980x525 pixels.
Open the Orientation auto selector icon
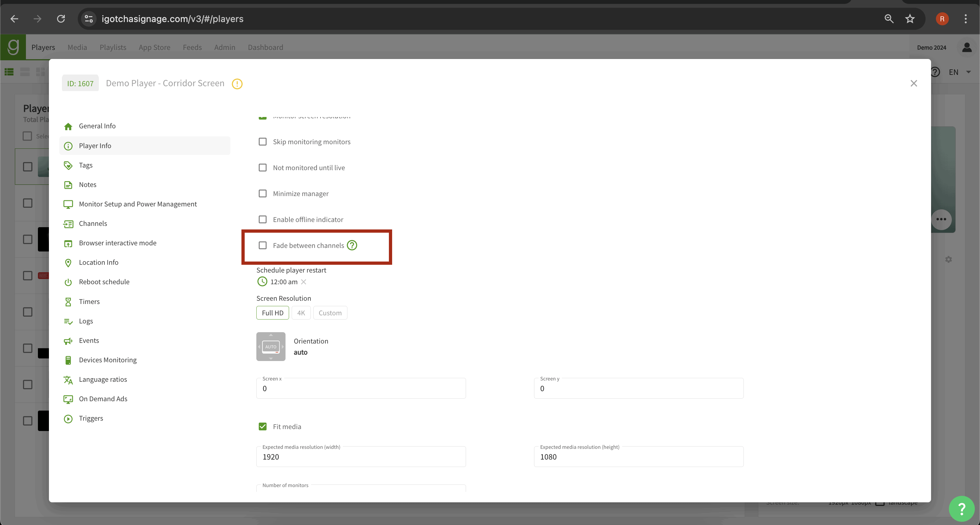point(271,346)
